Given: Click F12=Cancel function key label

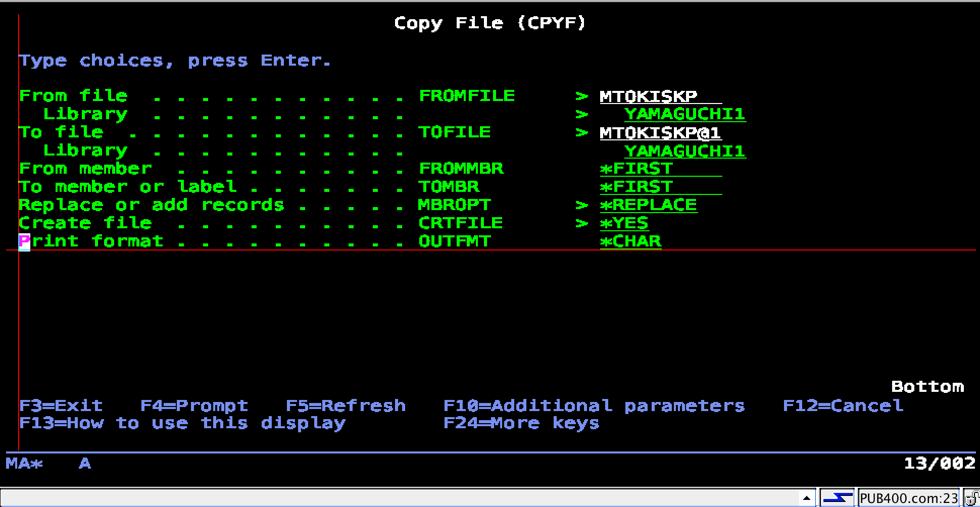Looking at the screenshot, I should [x=843, y=405].
